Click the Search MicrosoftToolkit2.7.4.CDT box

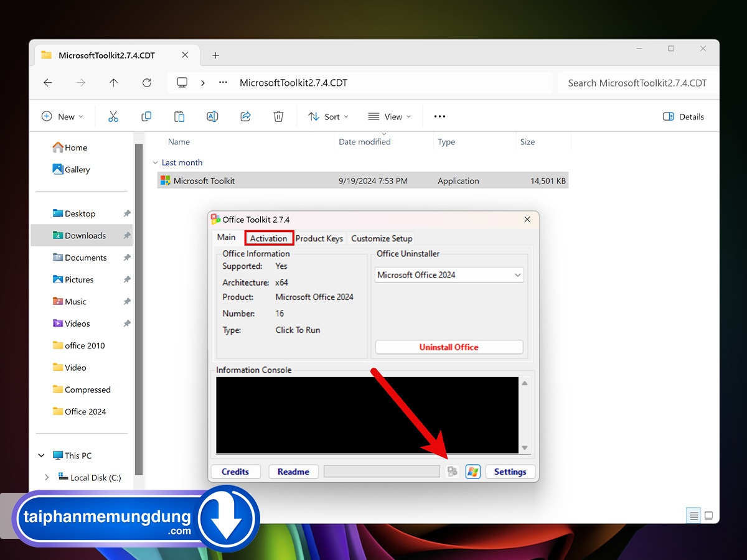[x=637, y=83]
